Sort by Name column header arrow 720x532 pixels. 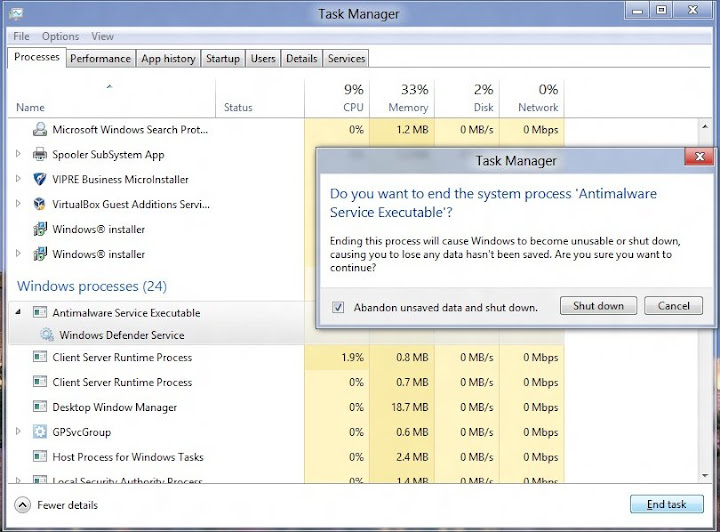[x=109, y=86]
